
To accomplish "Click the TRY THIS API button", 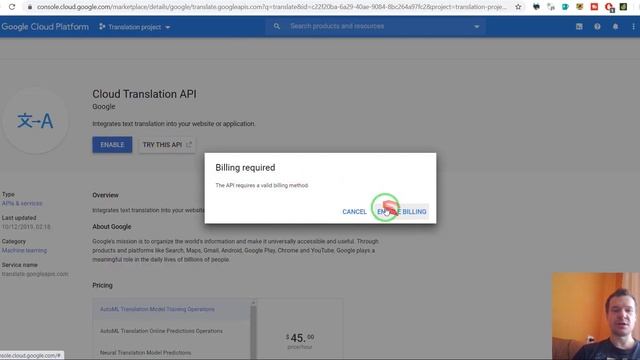I will point(167,145).
